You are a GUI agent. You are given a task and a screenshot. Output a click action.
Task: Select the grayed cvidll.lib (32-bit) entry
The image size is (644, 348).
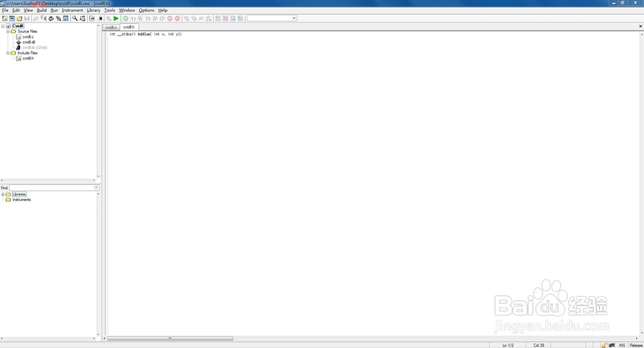(x=35, y=48)
